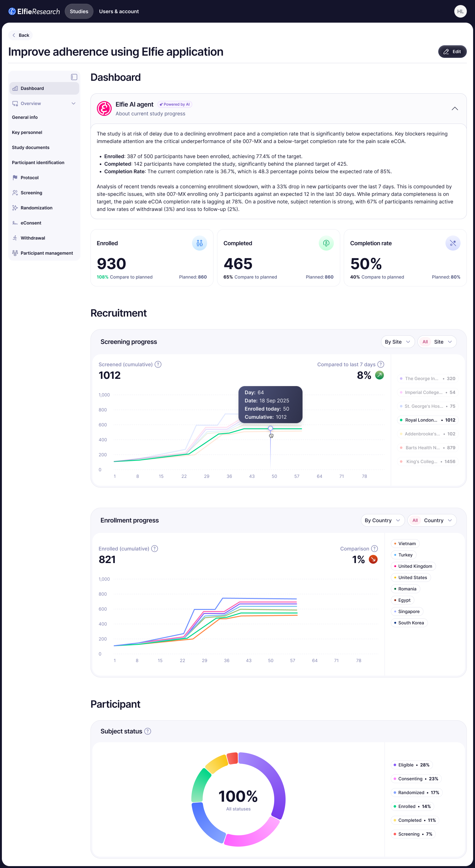
Task: Open Key personnel in sidebar
Action: (x=44, y=132)
